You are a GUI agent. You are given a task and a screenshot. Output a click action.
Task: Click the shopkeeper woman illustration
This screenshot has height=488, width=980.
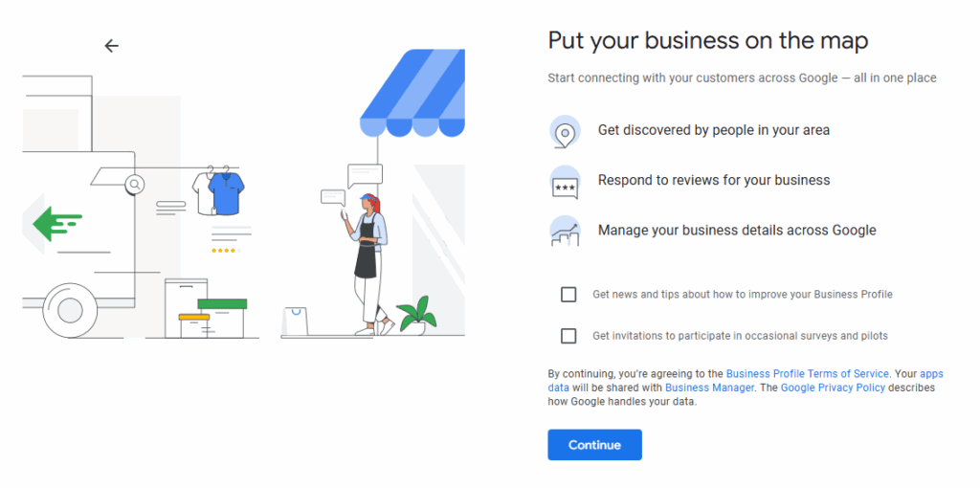(x=368, y=264)
